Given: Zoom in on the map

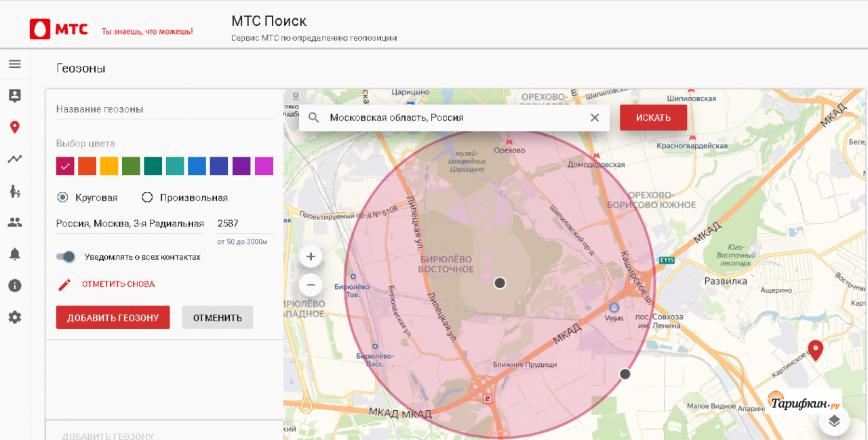Looking at the screenshot, I should pos(311,257).
